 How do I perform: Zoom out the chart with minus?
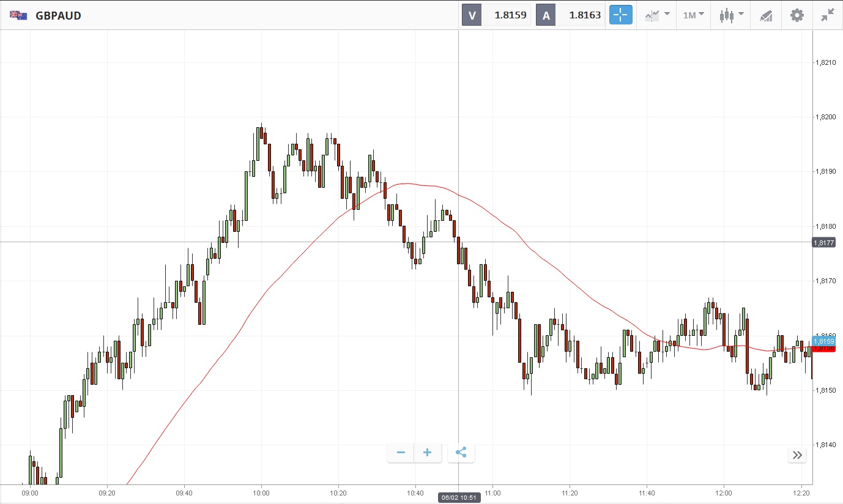pyautogui.click(x=401, y=453)
